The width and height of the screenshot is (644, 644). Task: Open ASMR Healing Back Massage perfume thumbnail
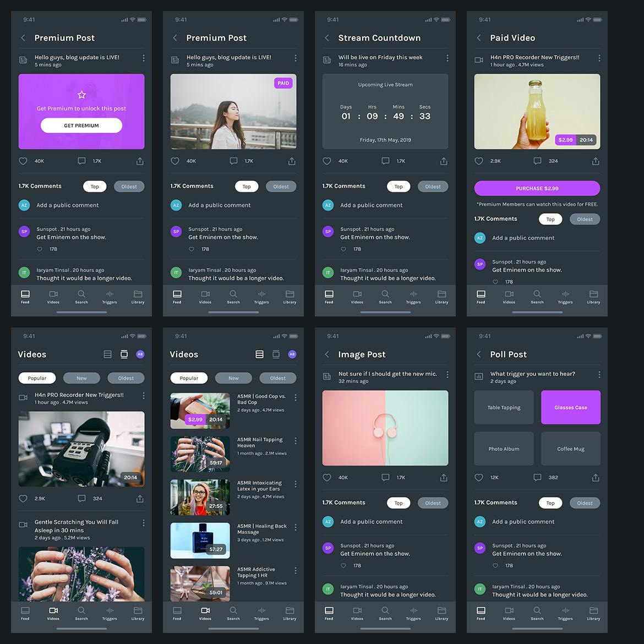point(200,541)
